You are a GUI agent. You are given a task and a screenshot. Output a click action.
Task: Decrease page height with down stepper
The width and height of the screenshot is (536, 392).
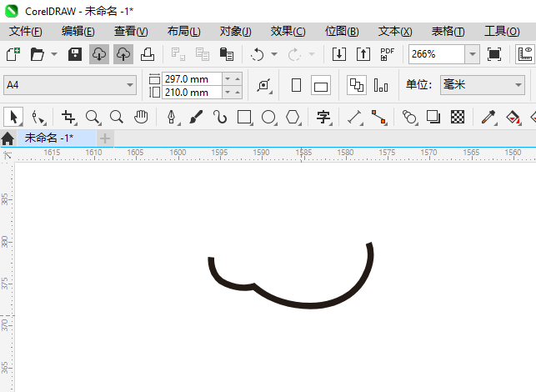click(228, 93)
